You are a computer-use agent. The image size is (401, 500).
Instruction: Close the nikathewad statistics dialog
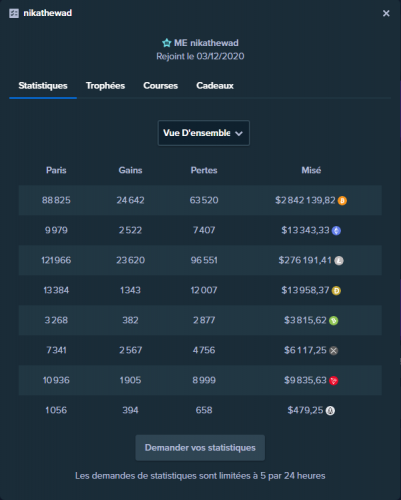(386, 13)
